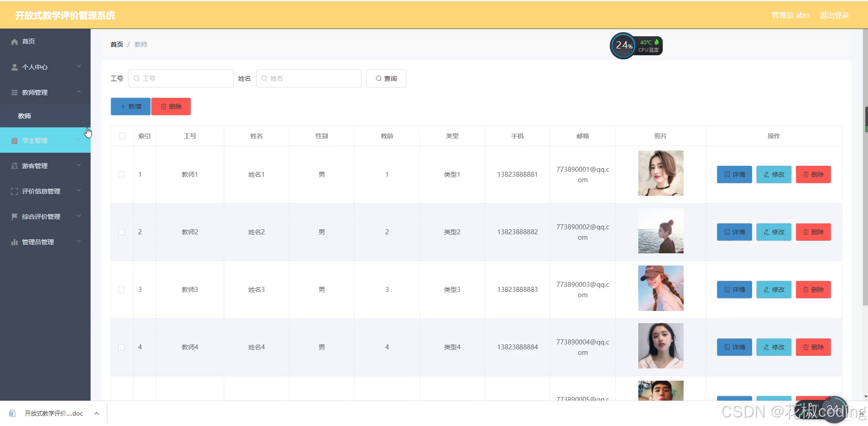Viewport: 868px width, 426px height.
Task: Click the 工号 search input field
Action: click(181, 78)
